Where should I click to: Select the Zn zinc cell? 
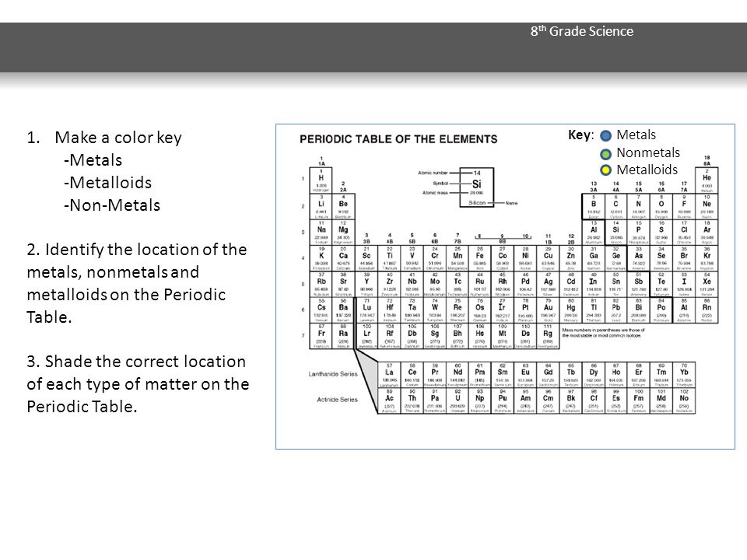coord(570,258)
